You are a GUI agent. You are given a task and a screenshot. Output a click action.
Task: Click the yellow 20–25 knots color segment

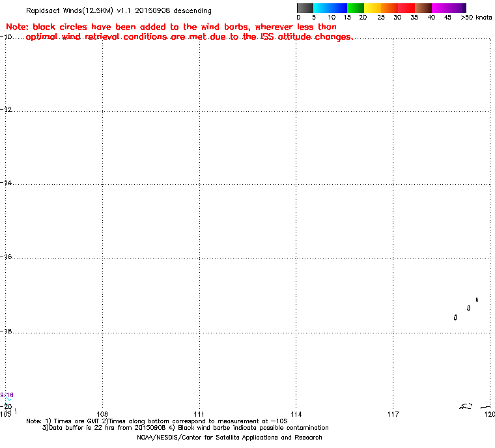[373, 8]
